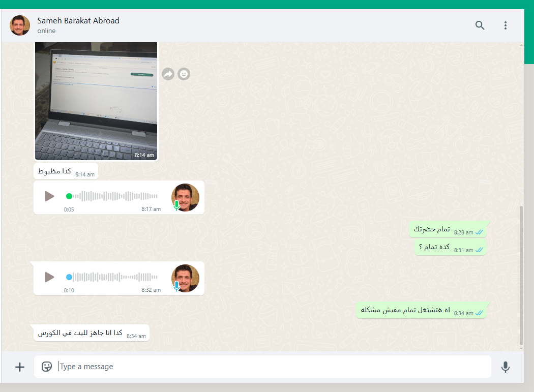Open the search in chat magnifier icon
Image resolution: width=534 pixels, height=392 pixels.
tap(480, 25)
